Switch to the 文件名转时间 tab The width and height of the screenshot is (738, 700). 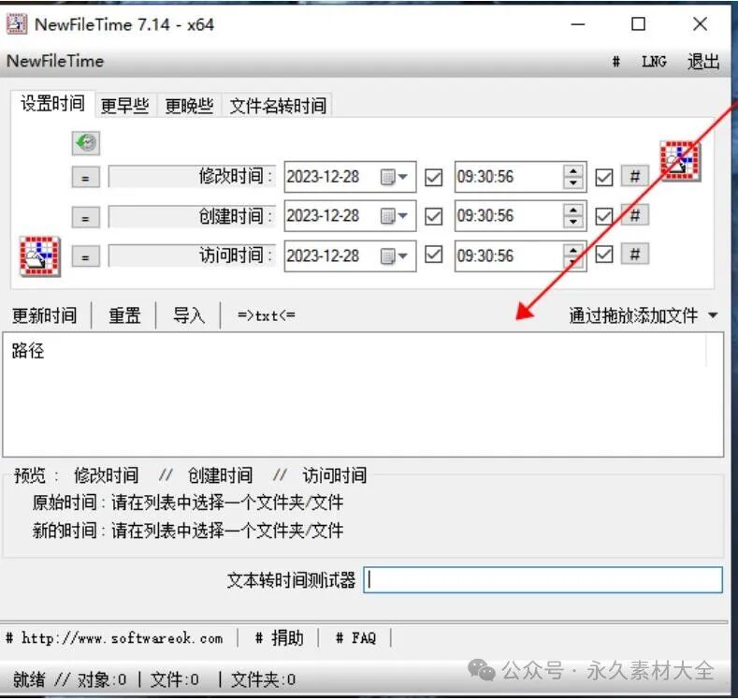click(x=278, y=106)
